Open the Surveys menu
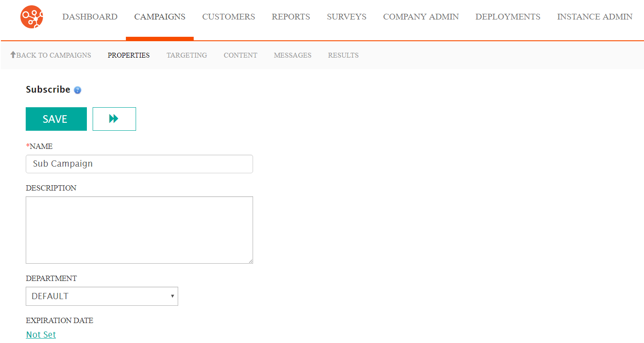The height and width of the screenshot is (343, 644). (347, 17)
